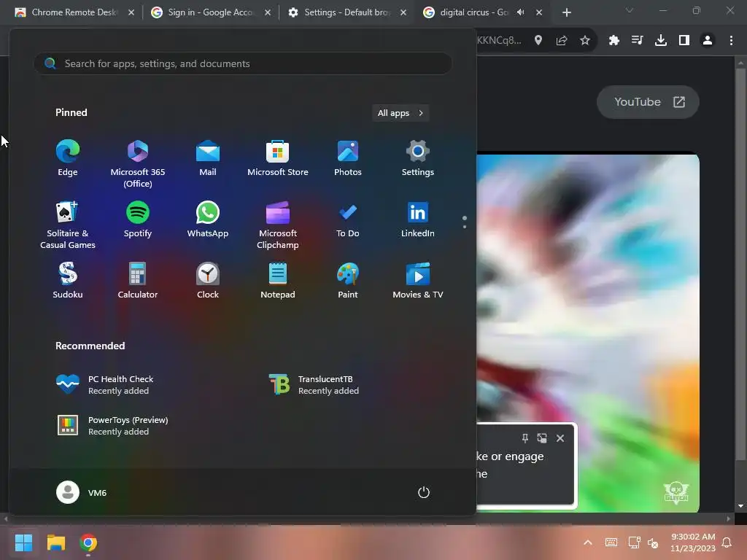This screenshot has height=560, width=747.
Task: Click the blurry video thumbnail
Action: [588, 333]
